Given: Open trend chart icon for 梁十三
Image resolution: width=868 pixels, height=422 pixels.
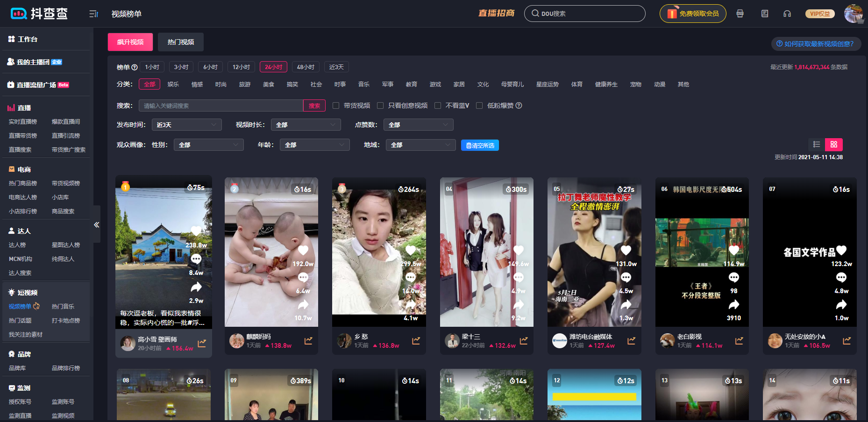Looking at the screenshot, I should click(x=524, y=340).
